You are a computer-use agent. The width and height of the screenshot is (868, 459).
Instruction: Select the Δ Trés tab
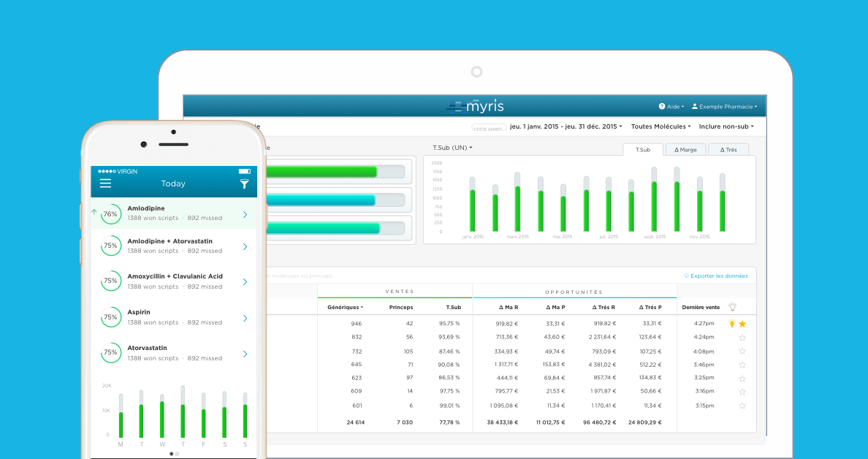coord(728,150)
